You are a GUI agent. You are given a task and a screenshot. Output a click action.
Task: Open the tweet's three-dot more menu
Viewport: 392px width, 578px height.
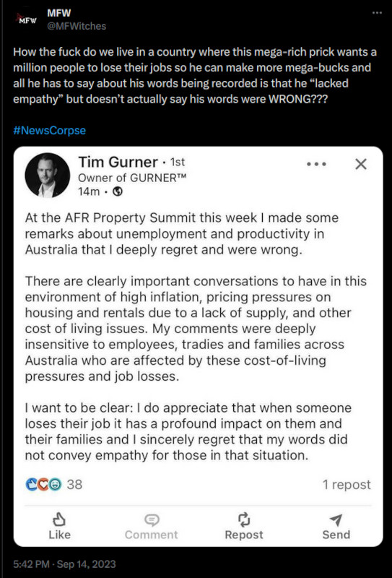[377, 13]
